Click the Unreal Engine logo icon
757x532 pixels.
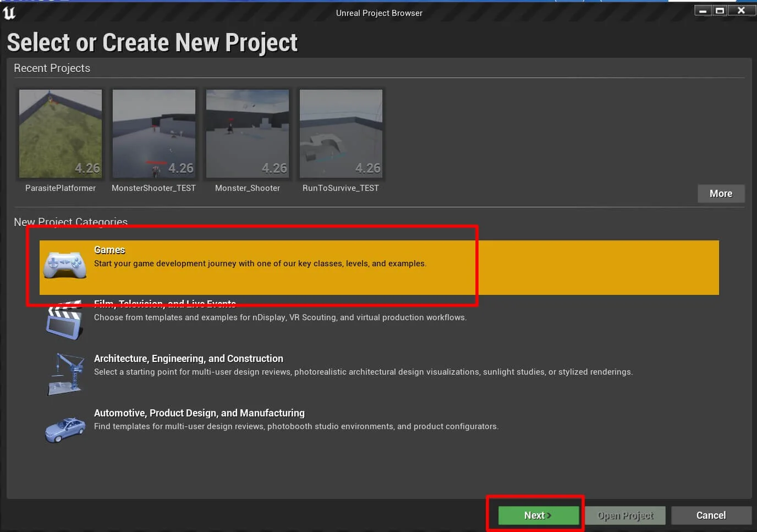pos(9,12)
